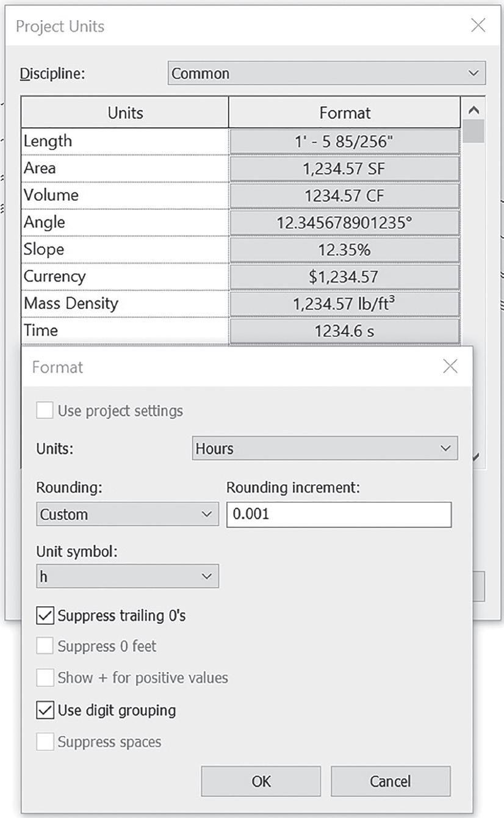Select the Length row in Units column

125,142
